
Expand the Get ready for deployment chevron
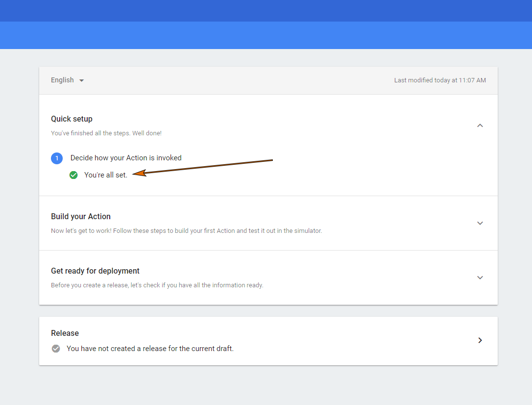coord(480,278)
